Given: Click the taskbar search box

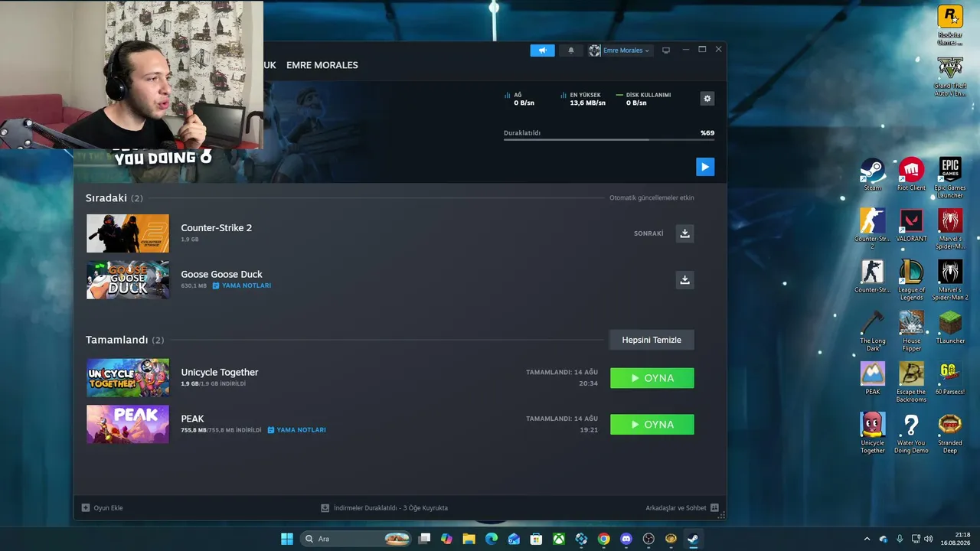Looking at the screenshot, I should coord(356,539).
